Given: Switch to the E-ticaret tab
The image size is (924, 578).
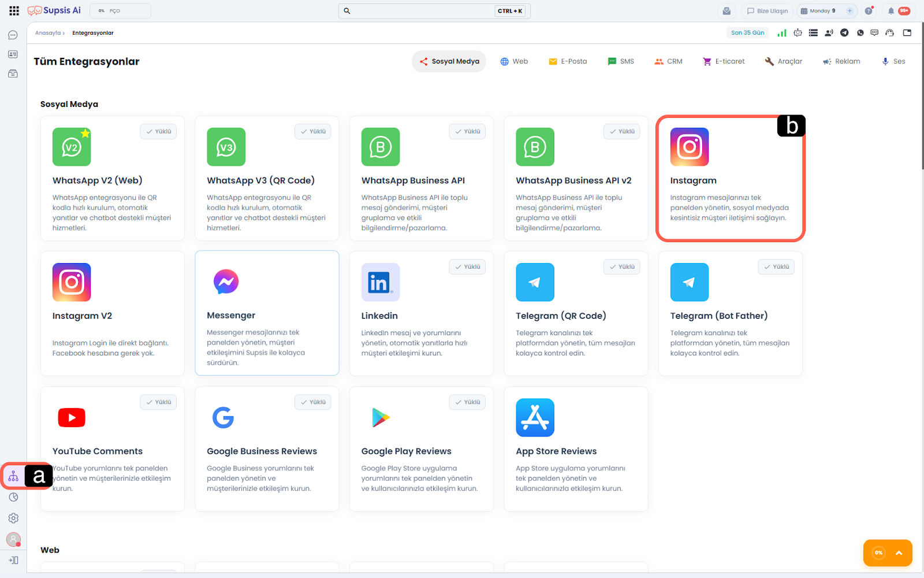Looking at the screenshot, I should (723, 61).
